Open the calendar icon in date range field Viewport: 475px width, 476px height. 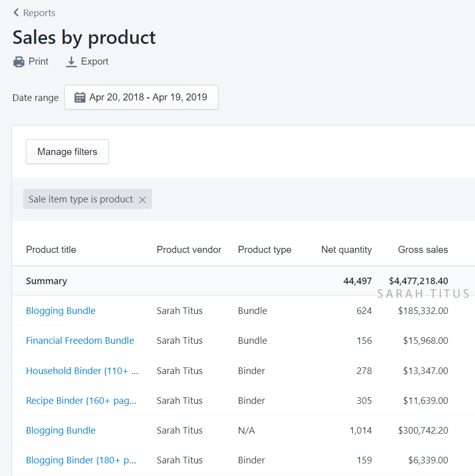click(x=79, y=97)
